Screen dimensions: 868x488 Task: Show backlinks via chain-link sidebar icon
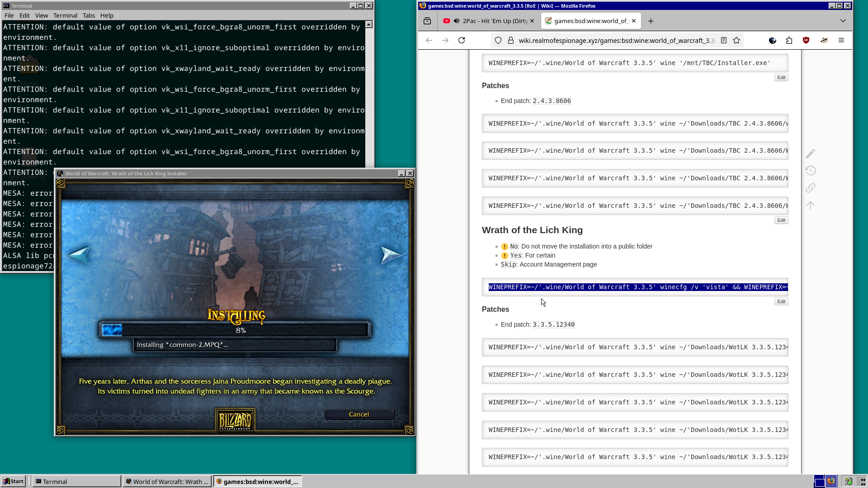pos(811,188)
